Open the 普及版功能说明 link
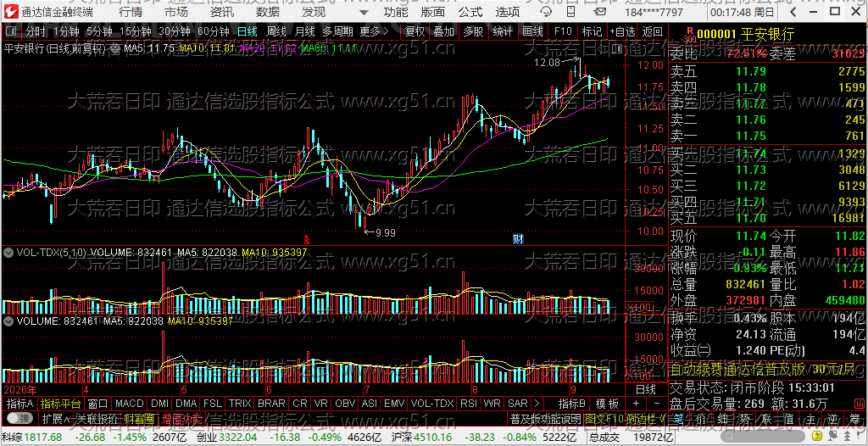This screenshot has height=446, width=868. [545, 418]
